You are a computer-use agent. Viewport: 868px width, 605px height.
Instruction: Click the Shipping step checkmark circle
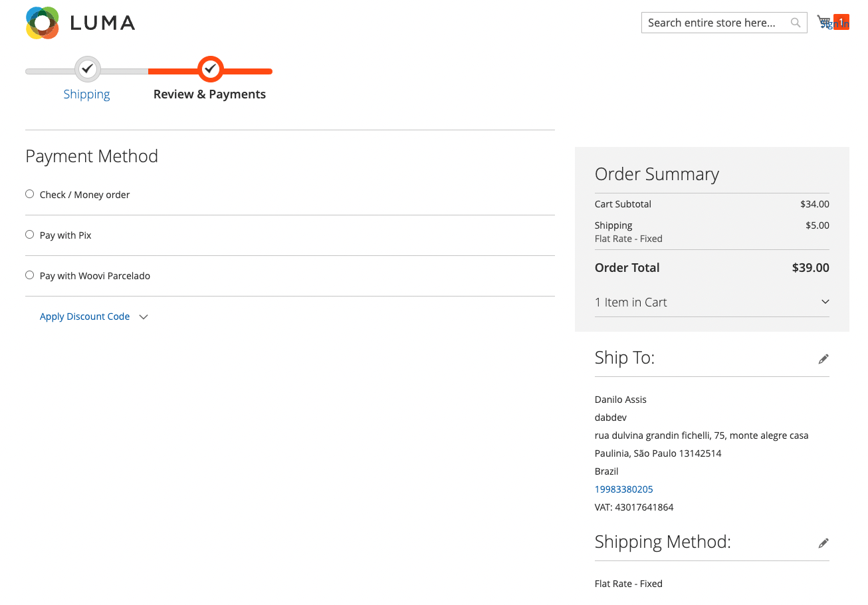pos(87,68)
